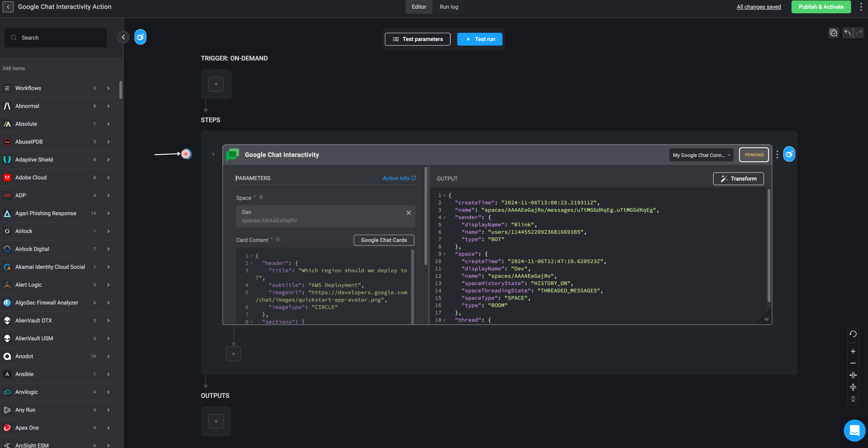Select the Apex One list item

pyautogui.click(x=59, y=427)
